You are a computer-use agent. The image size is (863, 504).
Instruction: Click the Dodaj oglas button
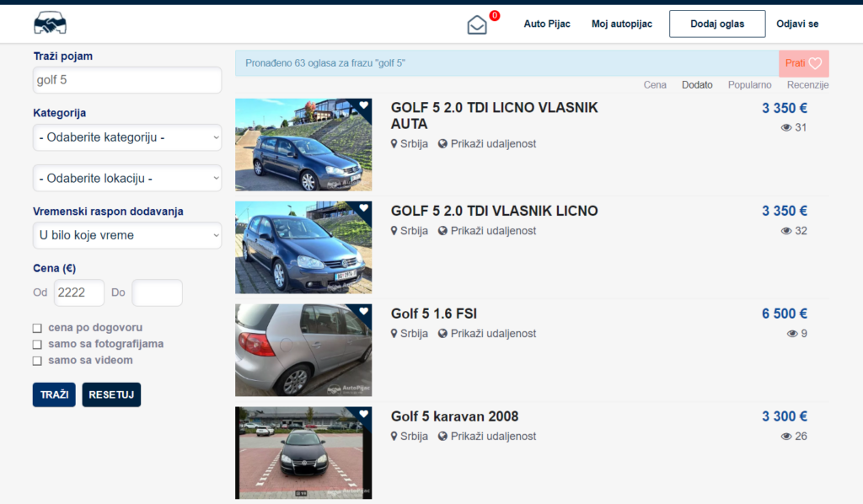tap(717, 24)
